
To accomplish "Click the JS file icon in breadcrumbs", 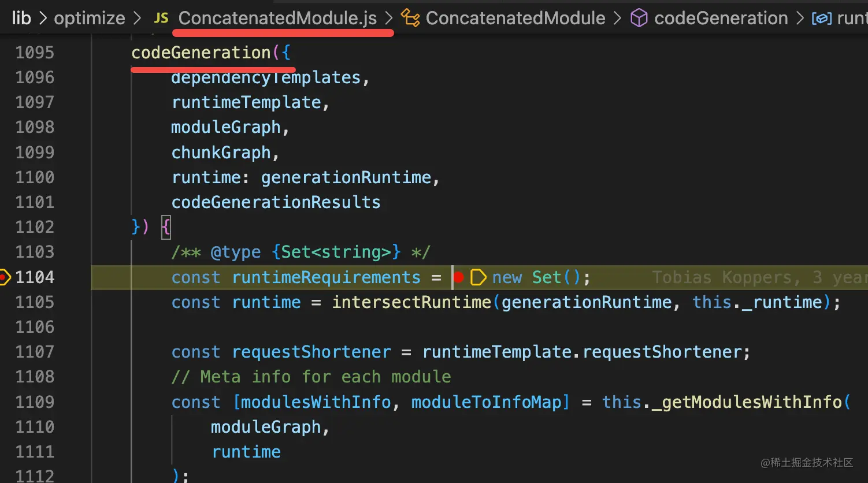I will click(x=161, y=18).
